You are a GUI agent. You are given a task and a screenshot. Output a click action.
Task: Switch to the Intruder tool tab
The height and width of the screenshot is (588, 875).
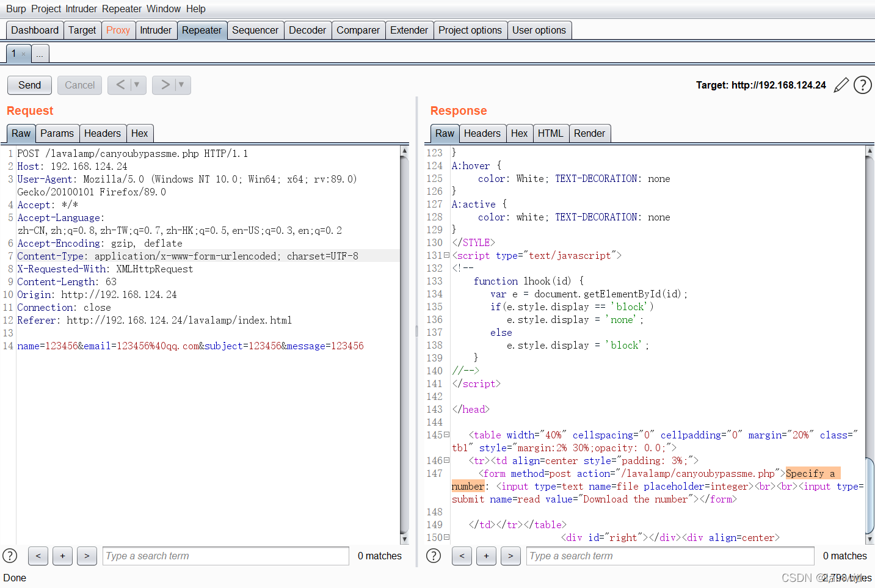[x=156, y=31]
